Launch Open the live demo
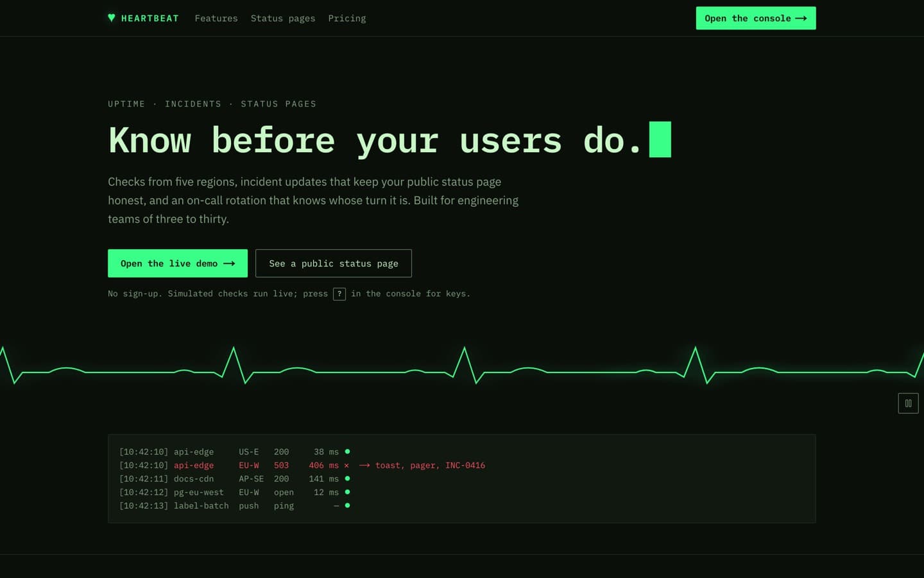The image size is (924, 578). 178,263
